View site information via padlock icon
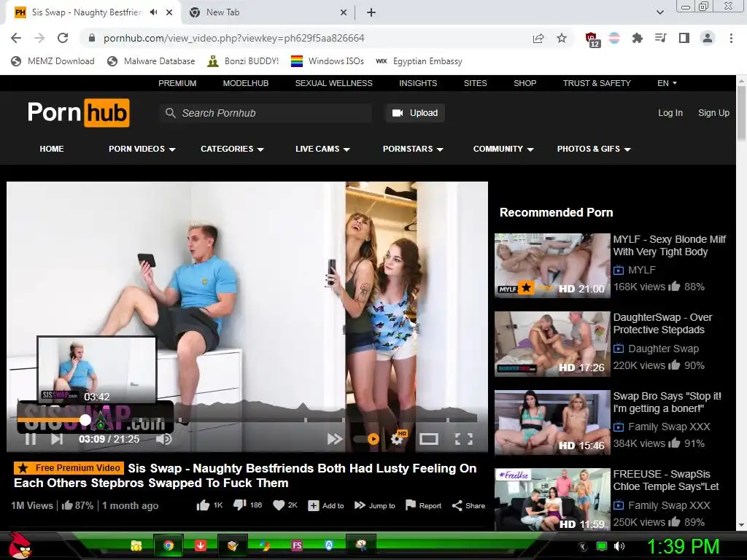The height and width of the screenshot is (560, 747). click(x=92, y=38)
